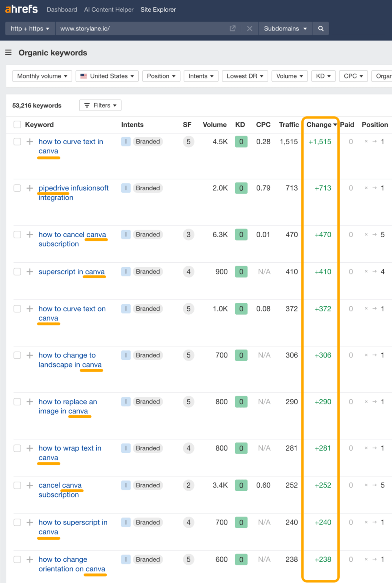
Task: Click the plus icon beside 'superscript in canva'
Action: pyautogui.click(x=29, y=271)
